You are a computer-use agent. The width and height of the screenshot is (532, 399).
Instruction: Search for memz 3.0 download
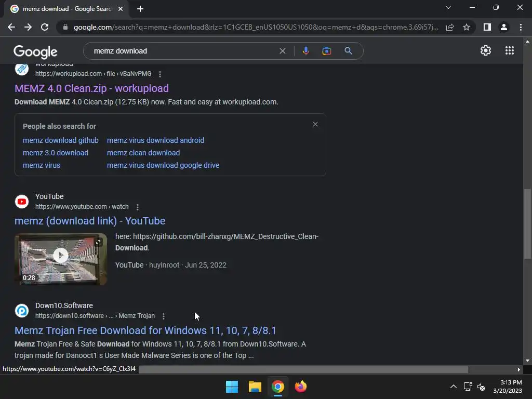(55, 153)
